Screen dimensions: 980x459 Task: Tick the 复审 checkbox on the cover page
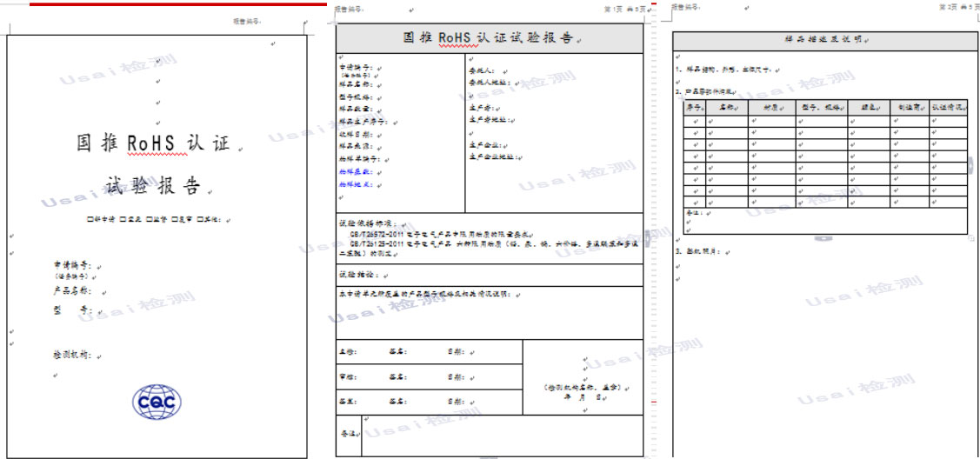tap(175, 219)
